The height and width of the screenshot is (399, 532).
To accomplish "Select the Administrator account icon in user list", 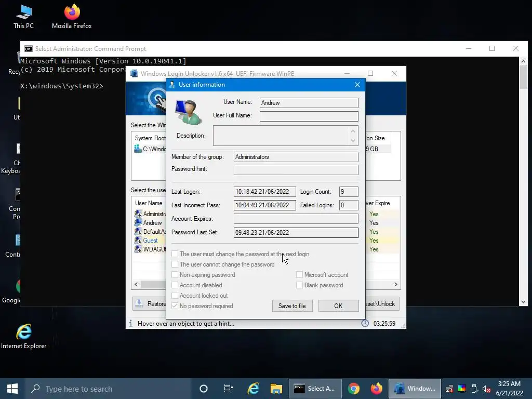I will (x=138, y=214).
